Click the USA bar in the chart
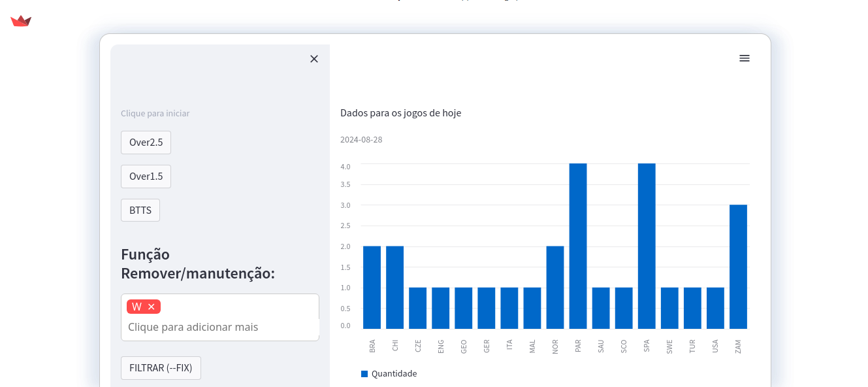868x387 pixels. [x=715, y=308]
